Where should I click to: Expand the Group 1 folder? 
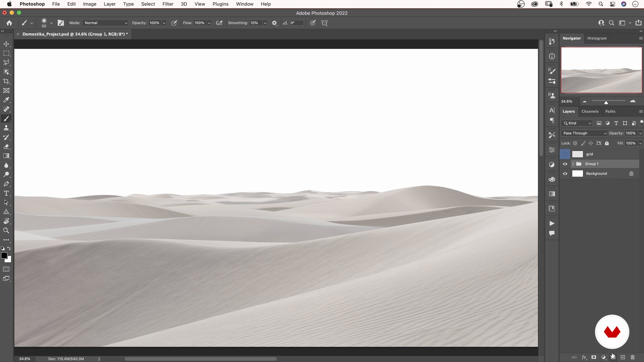pyautogui.click(x=573, y=164)
